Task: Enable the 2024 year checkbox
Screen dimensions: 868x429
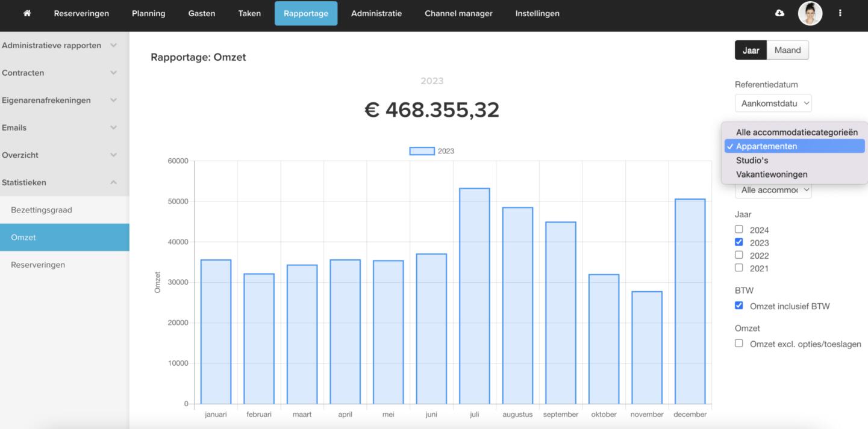Action: tap(739, 229)
